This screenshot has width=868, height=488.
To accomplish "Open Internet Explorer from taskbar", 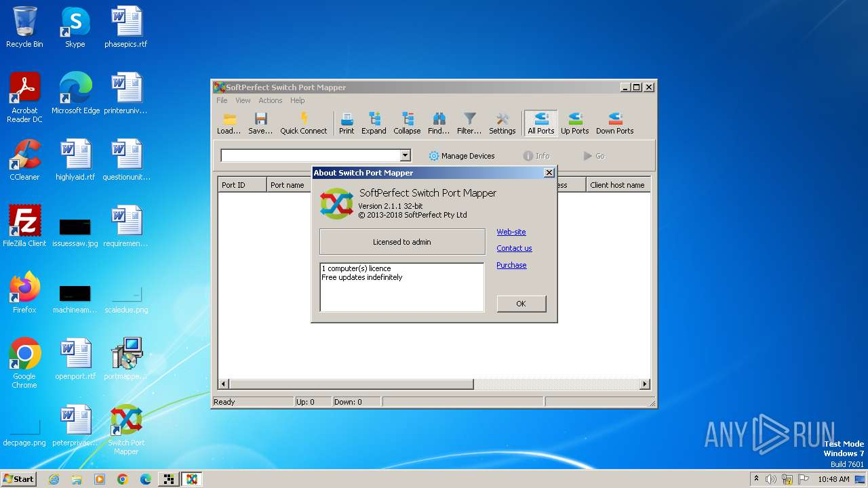I will (x=54, y=479).
